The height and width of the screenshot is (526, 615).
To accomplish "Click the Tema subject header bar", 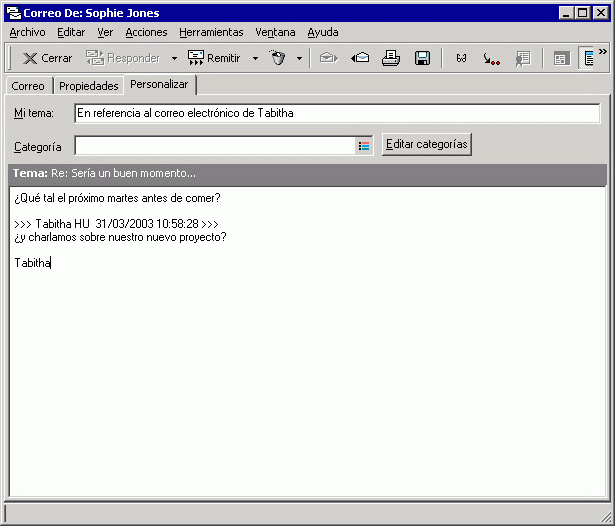I will tap(308, 173).
